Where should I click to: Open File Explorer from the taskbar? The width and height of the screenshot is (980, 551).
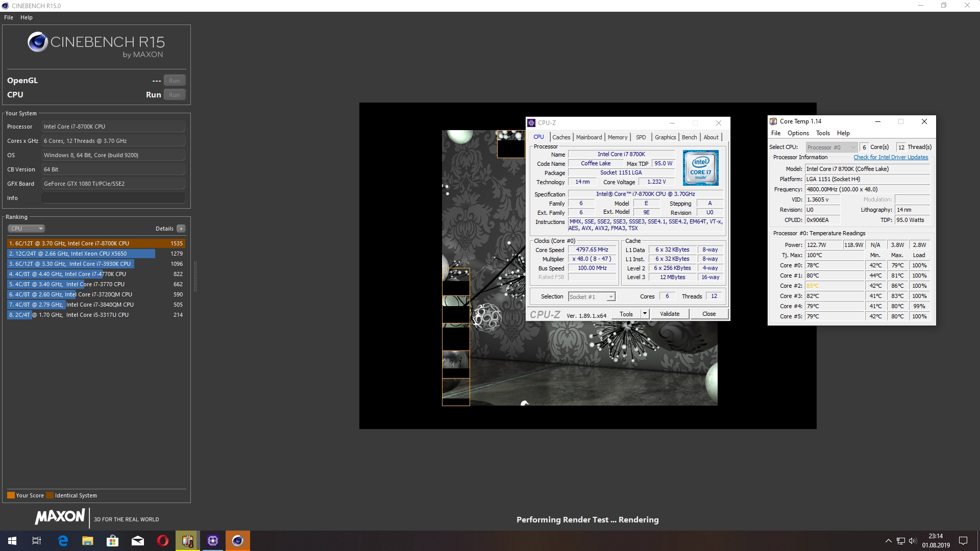(88, 541)
